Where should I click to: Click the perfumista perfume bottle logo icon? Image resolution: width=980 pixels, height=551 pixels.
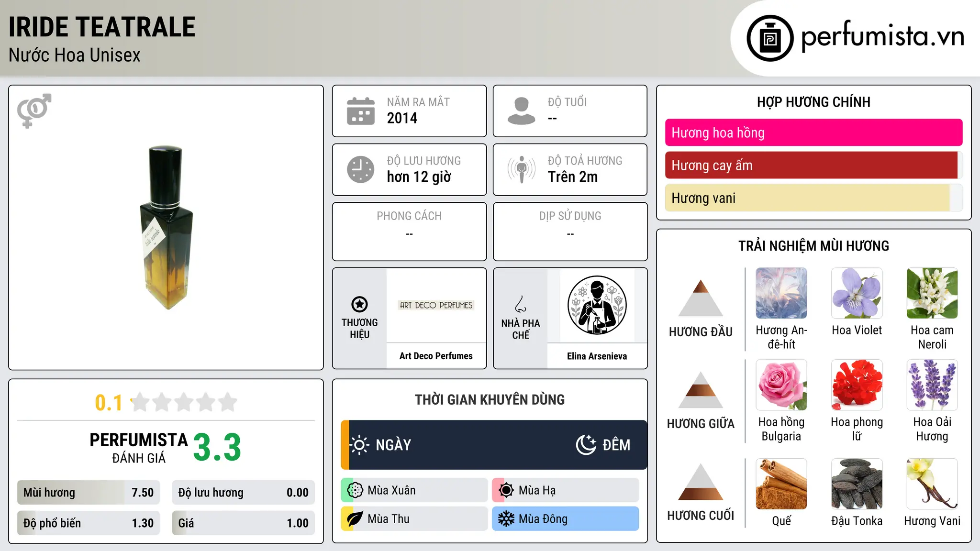770,38
